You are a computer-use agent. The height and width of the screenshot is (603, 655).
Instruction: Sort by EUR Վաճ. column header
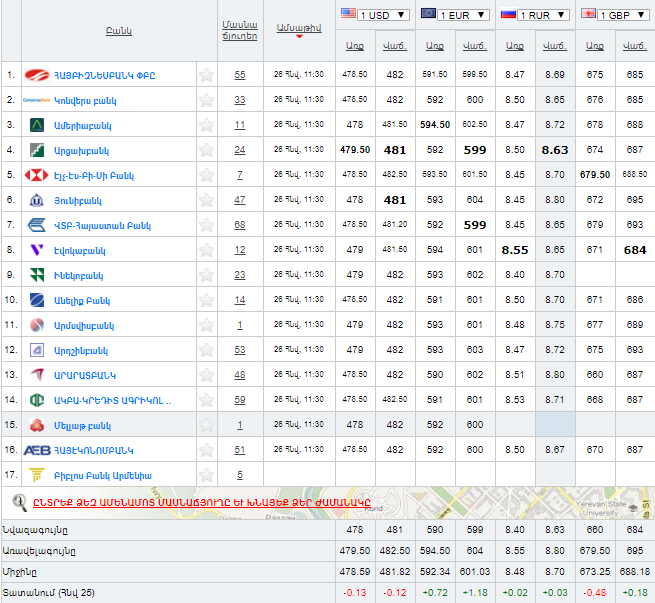coord(475,46)
